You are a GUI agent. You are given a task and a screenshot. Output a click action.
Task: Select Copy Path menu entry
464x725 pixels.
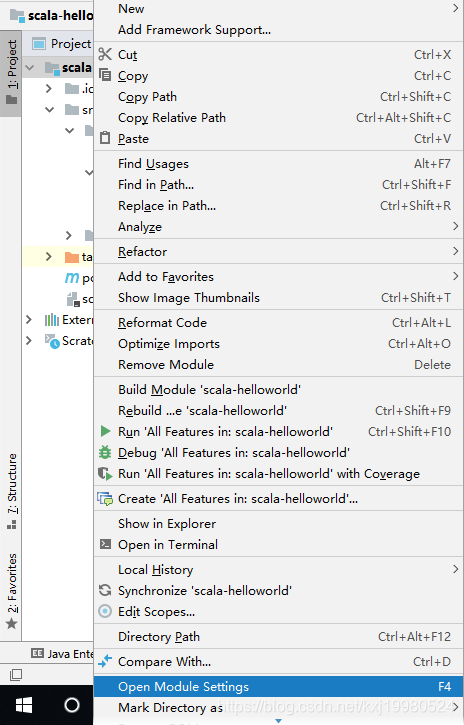[279, 97]
